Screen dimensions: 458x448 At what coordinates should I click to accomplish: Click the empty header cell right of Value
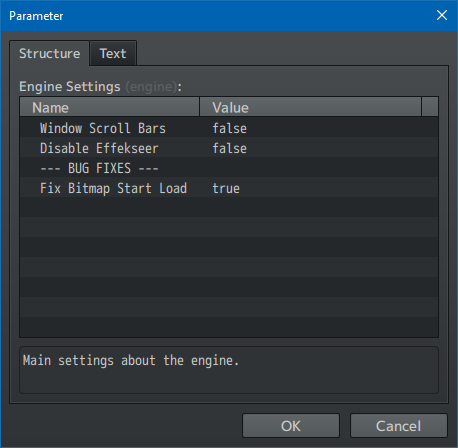click(430, 107)
